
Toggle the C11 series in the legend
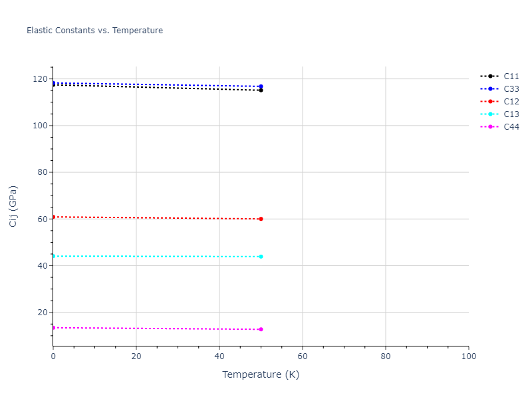pyautogui.click(x=511, y=76)
